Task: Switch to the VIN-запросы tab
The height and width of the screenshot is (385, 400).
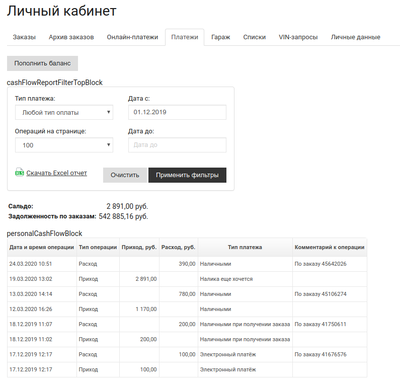Action: [x=298, y=37]
